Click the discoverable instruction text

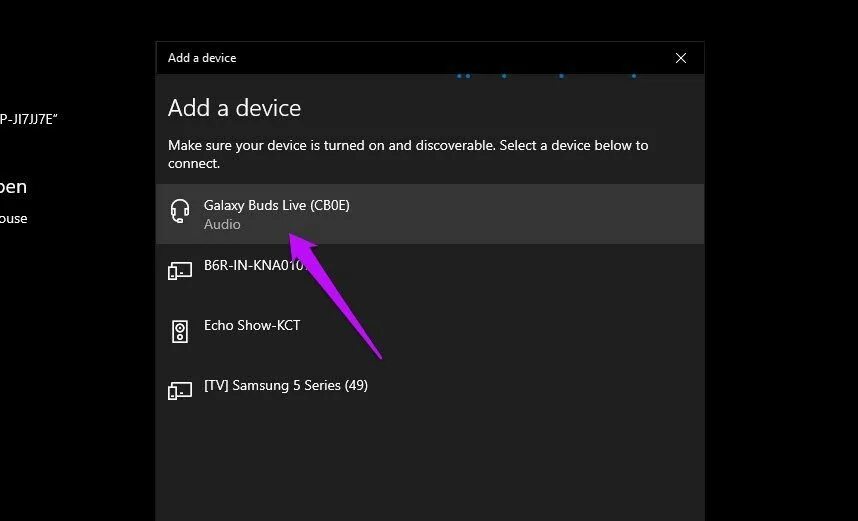(x=408, y=154)
